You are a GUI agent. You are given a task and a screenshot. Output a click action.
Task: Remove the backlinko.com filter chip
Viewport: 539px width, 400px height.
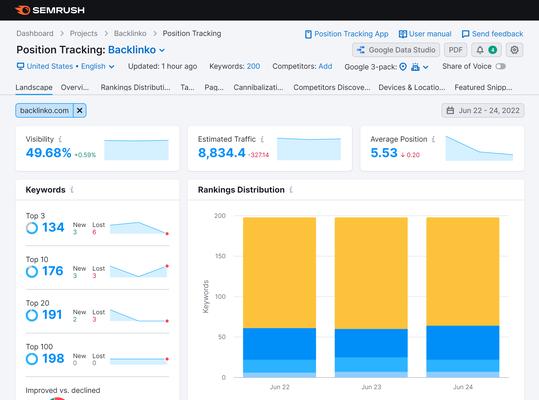coord(79,111)
